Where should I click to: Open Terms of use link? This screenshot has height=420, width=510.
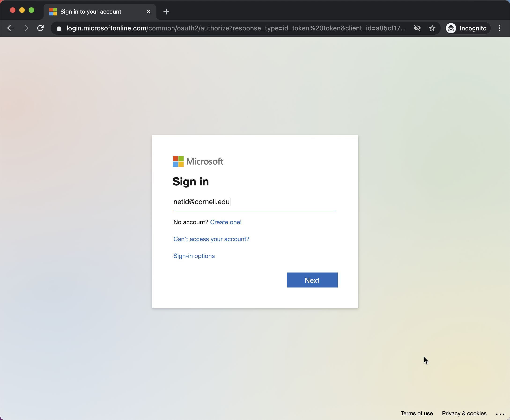pyautogui.click(x=416, y=413)
